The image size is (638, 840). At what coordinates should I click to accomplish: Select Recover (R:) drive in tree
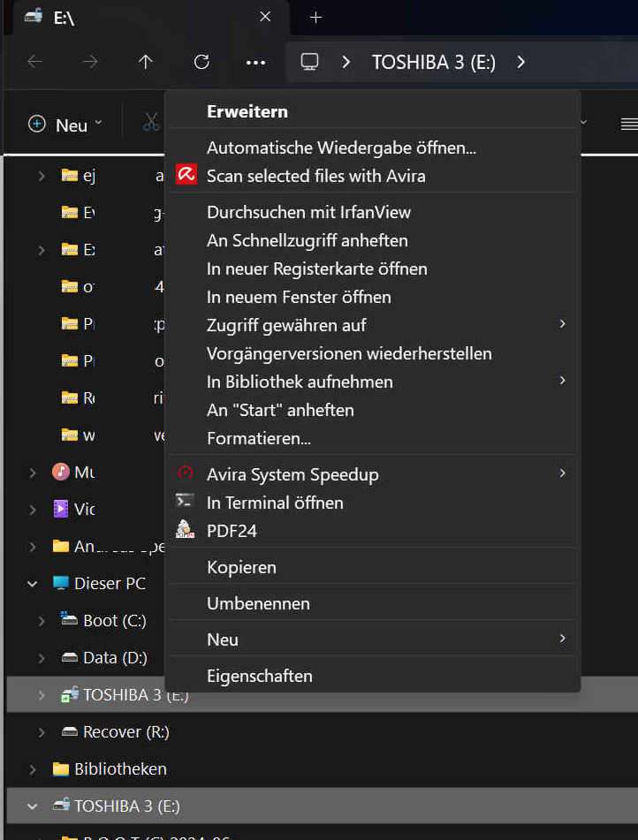[126, 731]
